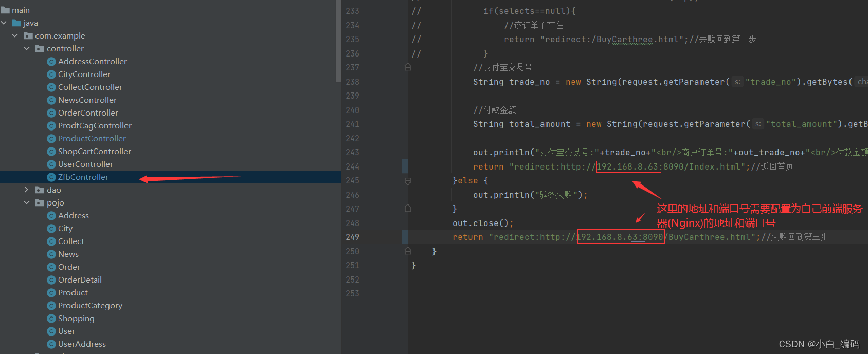This screenshot has height=354, width=868.
Task: Fold the method end marker at line 250
Action: coord(408,251)
